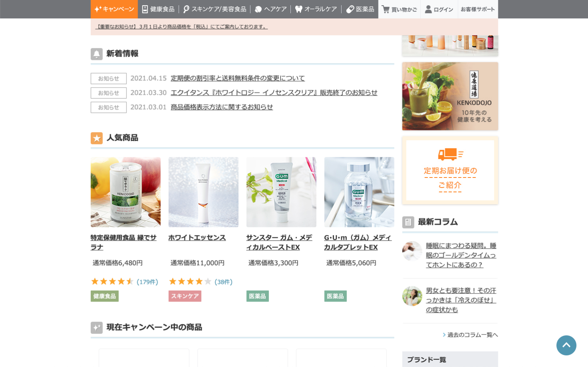The image size is (588, 367).
Task: Open the オーラルケア category menu
Action: tap(316, 9)
